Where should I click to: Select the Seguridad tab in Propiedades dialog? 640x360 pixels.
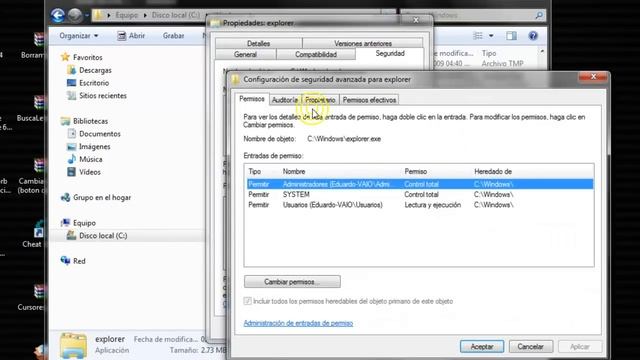(390, 53)
